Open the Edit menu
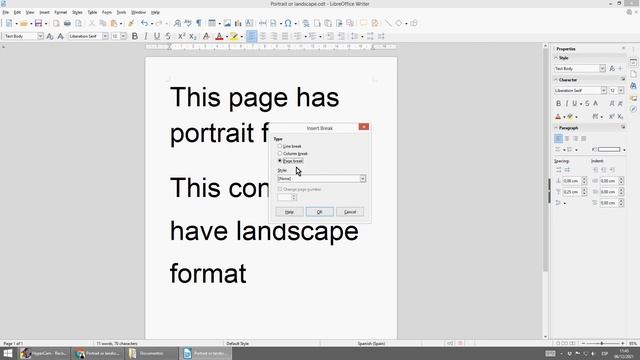Screen dimensions: 640x360 click(17, 13)
